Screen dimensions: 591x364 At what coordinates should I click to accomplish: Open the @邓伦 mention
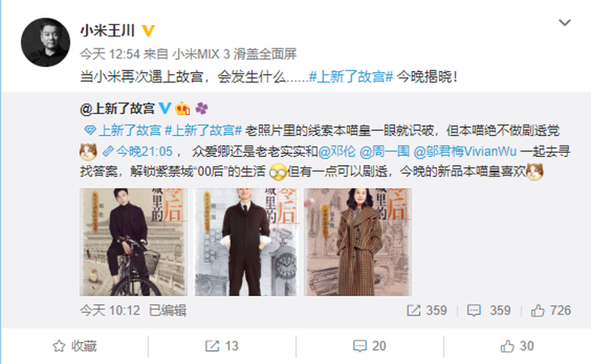click(x=337, y=151)
